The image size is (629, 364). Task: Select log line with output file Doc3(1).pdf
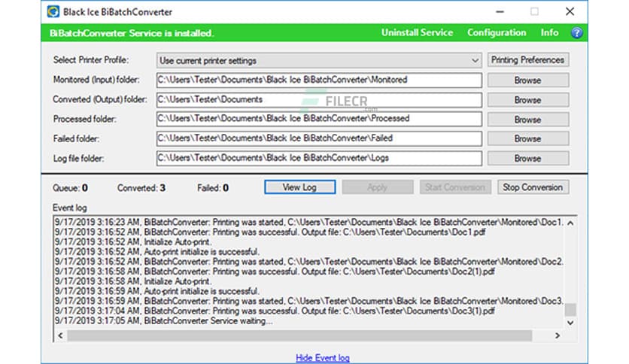click(x=275, y=311)
